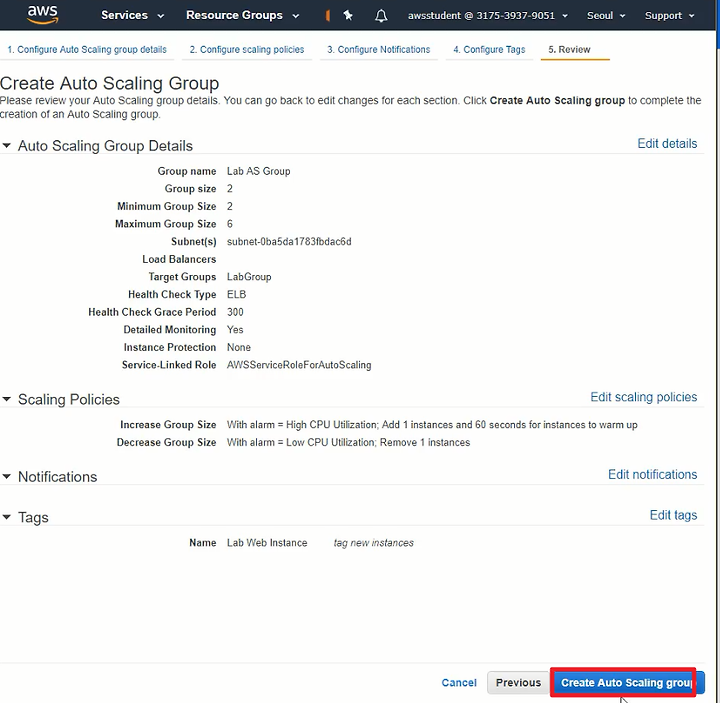Collapse the Notifications section

[6, 477]
